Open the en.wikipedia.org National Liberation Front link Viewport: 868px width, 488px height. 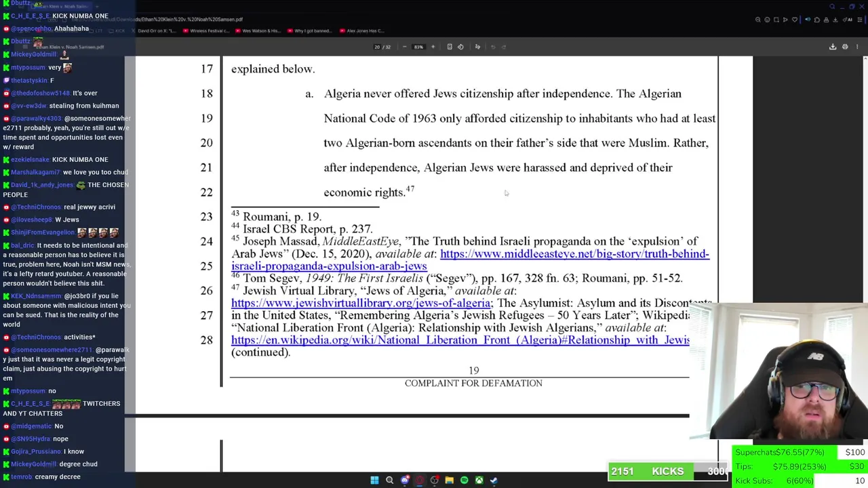tap(460, 340)
